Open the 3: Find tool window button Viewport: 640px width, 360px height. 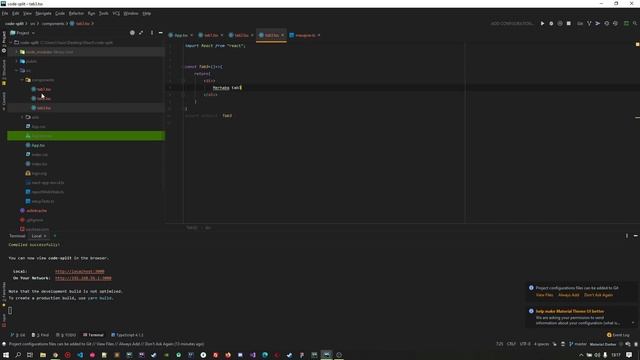40,335
